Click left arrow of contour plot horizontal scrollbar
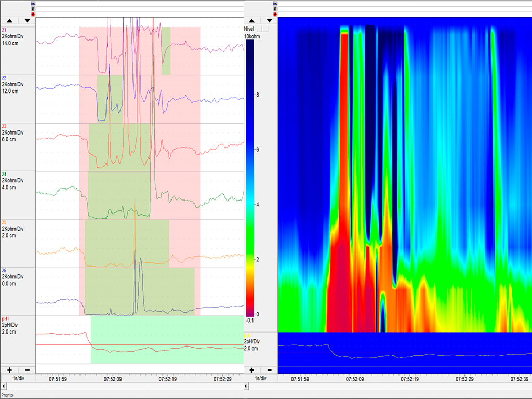Viewport: 532px width, 399px height. [246, 387]
